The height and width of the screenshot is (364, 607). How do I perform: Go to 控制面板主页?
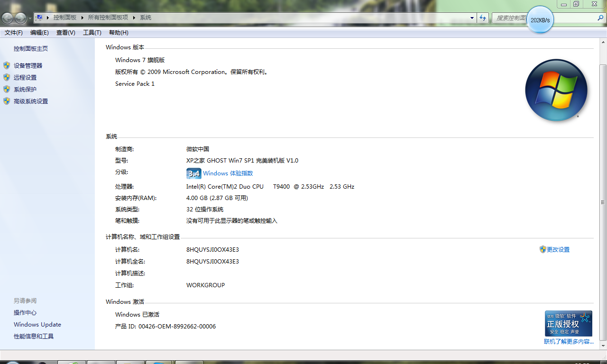click(x=31, y=49)
